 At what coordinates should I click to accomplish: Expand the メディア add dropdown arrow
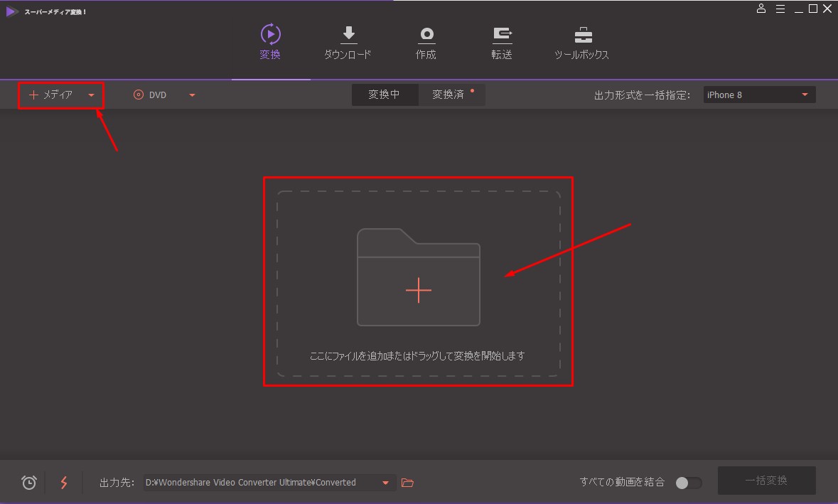[x=91, y=95]
